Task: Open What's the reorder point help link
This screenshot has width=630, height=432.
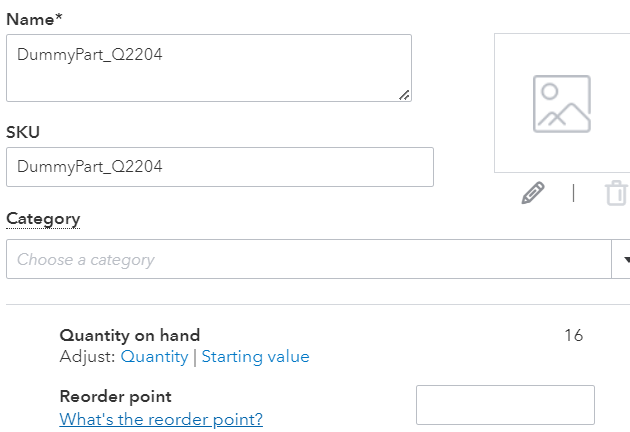Action: 161,419
